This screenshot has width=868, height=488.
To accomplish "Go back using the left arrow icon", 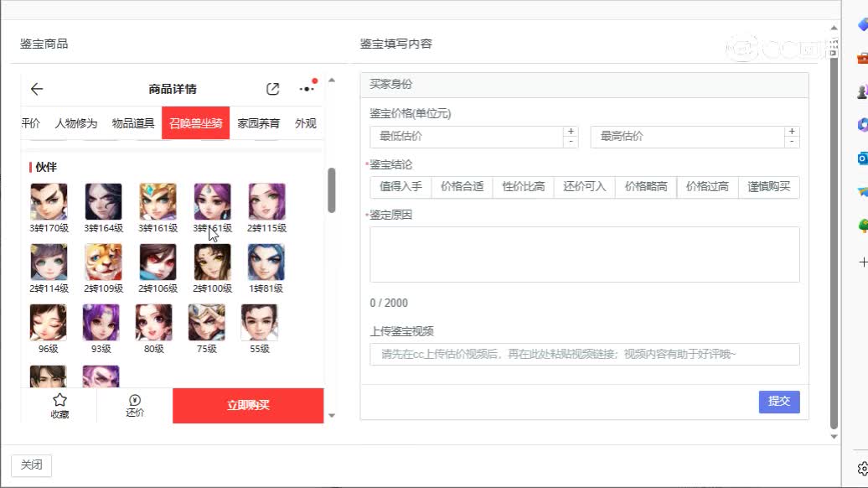I will click(x=37, y=89).
